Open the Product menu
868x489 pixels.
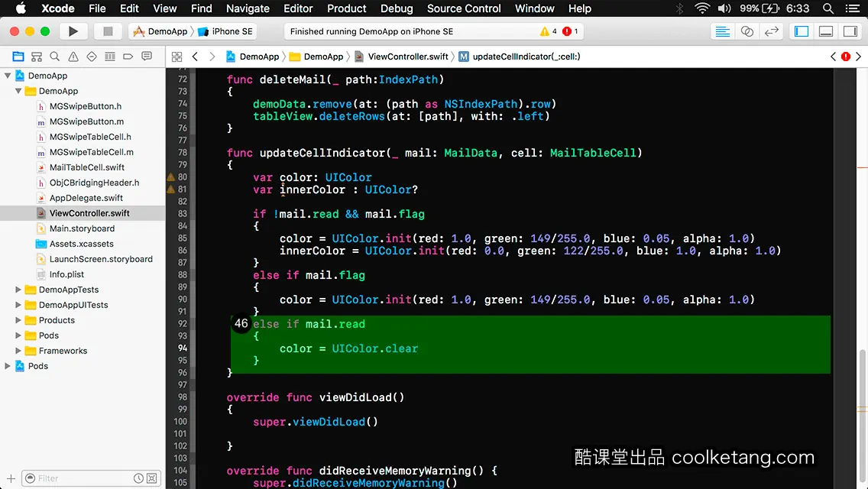(347, 8)
